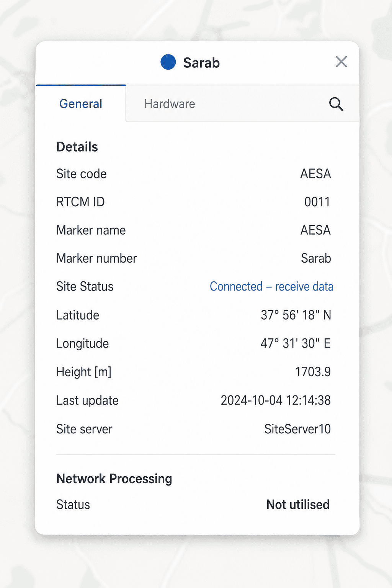This screenshot has height=588, width=392.
Task: Select the General tab
Action: [81, 104]
